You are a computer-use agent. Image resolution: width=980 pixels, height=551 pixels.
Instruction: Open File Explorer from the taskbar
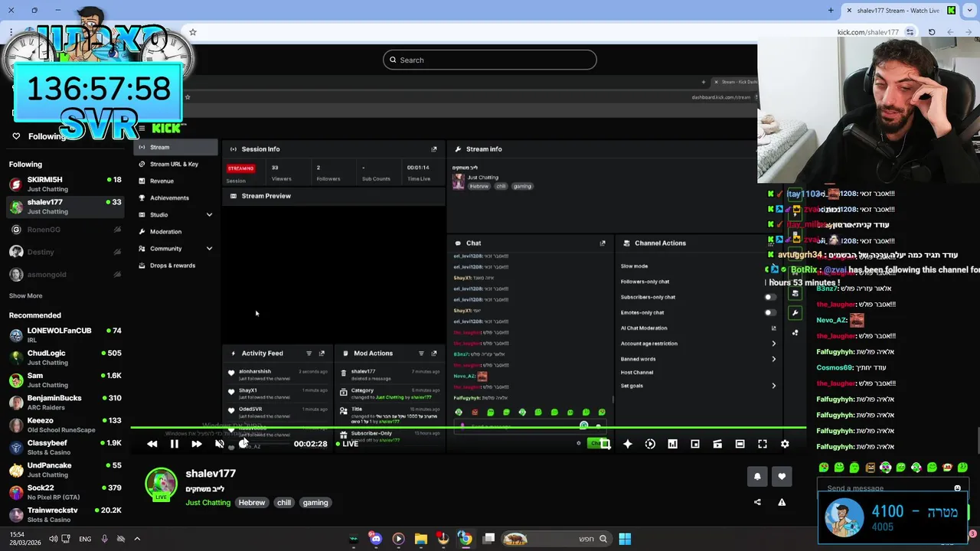(420, 539)
